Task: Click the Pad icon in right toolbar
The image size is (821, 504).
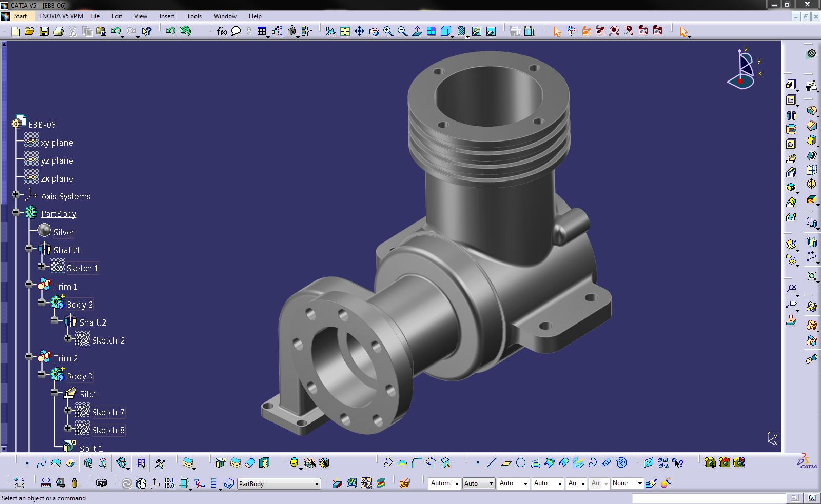Action: click(792, 85)
